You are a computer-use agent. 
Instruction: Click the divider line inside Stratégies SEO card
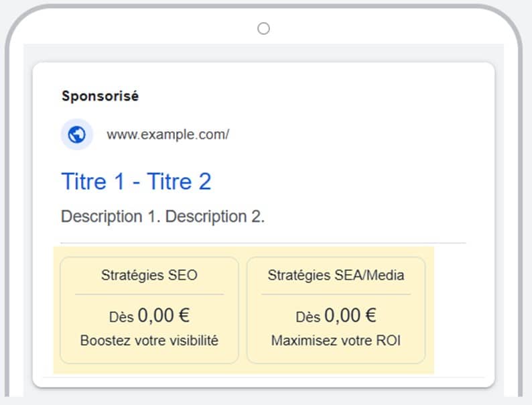[149, 294]
